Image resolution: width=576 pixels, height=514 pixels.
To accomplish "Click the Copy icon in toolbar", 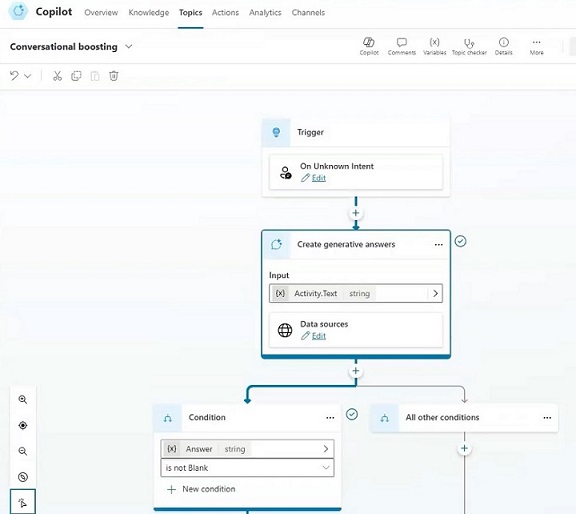I will (76, 76).
